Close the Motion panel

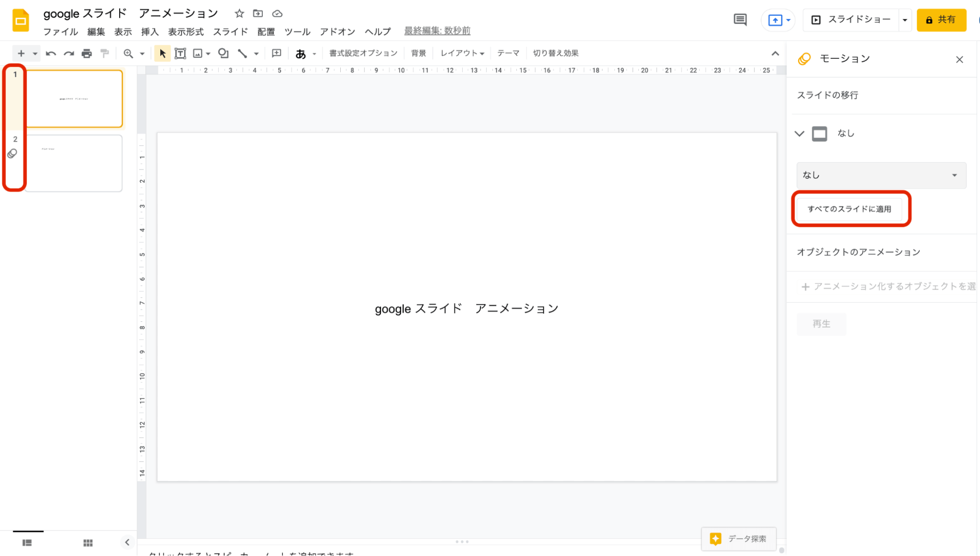[959, 59]
